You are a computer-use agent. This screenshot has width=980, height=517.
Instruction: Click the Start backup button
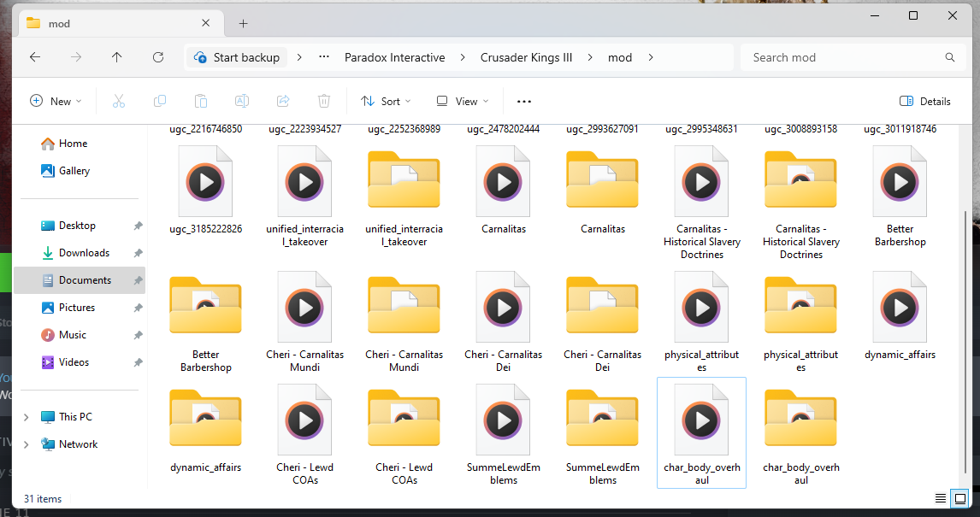[x=237, y=57]
